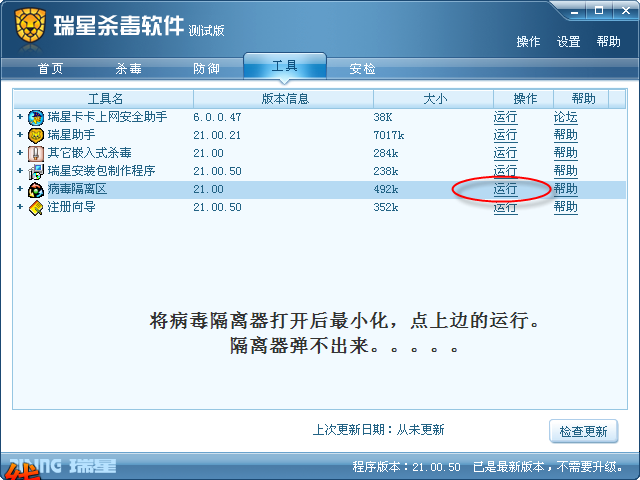Open the top-right 帮助 menu
This screenshot has height=480, width=640.
coord(608,42)
